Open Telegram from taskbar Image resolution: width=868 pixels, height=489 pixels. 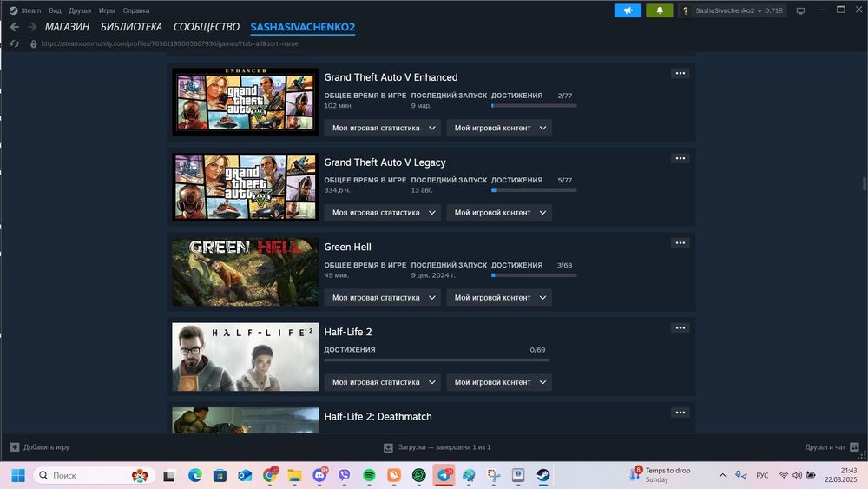[444, 475]
